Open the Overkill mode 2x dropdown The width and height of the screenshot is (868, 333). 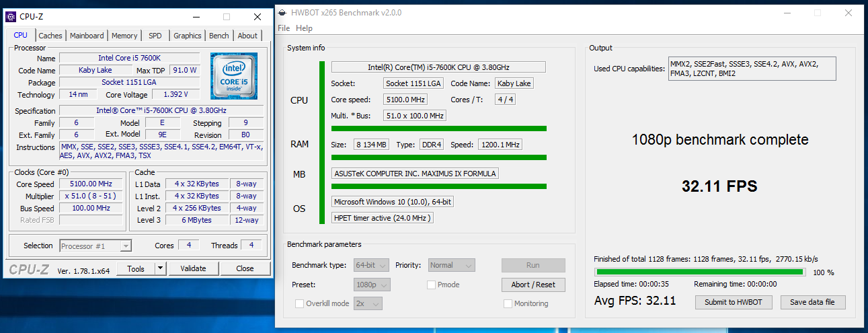coord(368,303)
